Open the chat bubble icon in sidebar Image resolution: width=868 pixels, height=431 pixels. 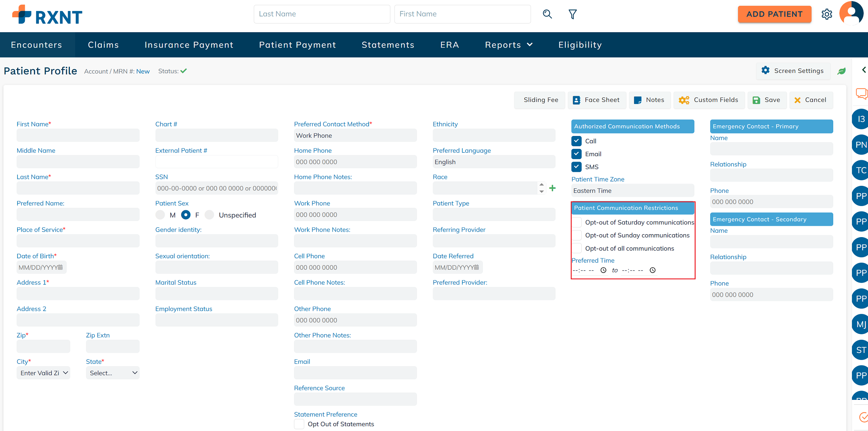(x=861, y=94)
